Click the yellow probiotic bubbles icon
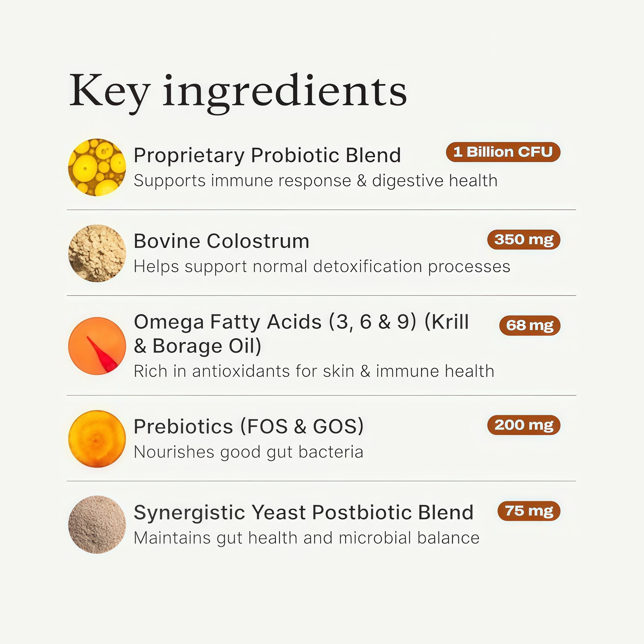This screenshot has height=644, width=644. pyautogui.click(x=97, y=167)
